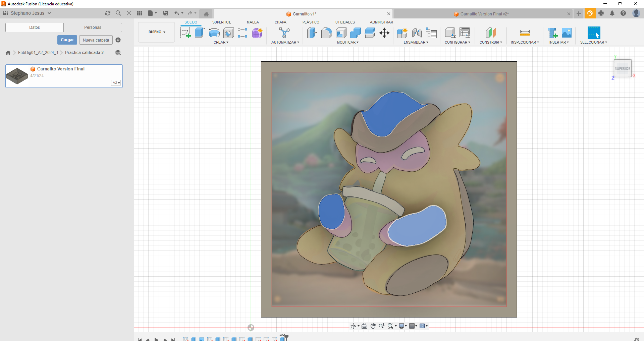
Task: Click the Configurar table icon
Action: [465, 33]
